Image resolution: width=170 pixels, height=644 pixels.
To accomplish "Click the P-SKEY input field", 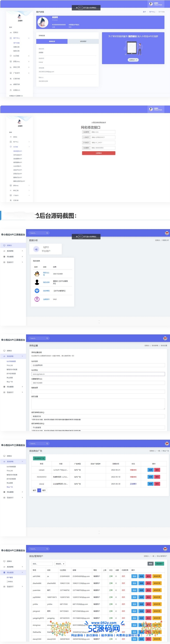I will tap(102, 142).
